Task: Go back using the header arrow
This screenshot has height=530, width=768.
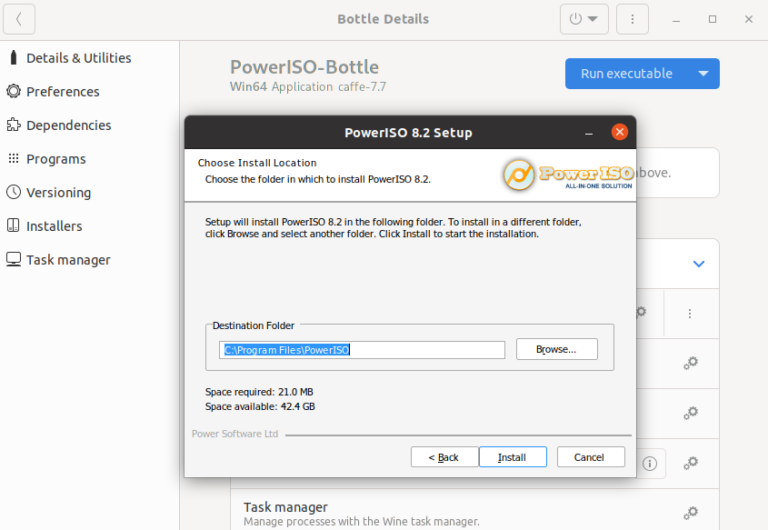Action: click(x=19, y=19)
